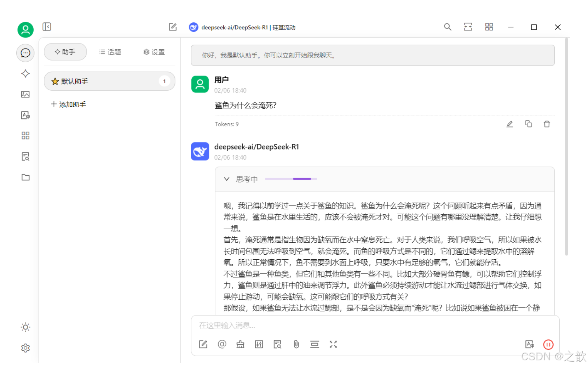The height and width of the screenshot is (367, 588).
Task: Select the 默认助手 assistant entry
Action: coord(110,81)
